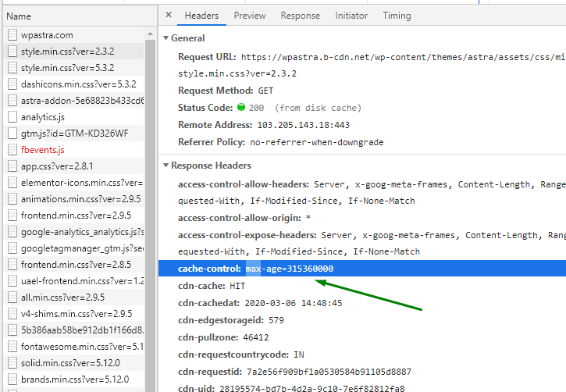
Task: Close the request details panel
Action: (168, 15)
